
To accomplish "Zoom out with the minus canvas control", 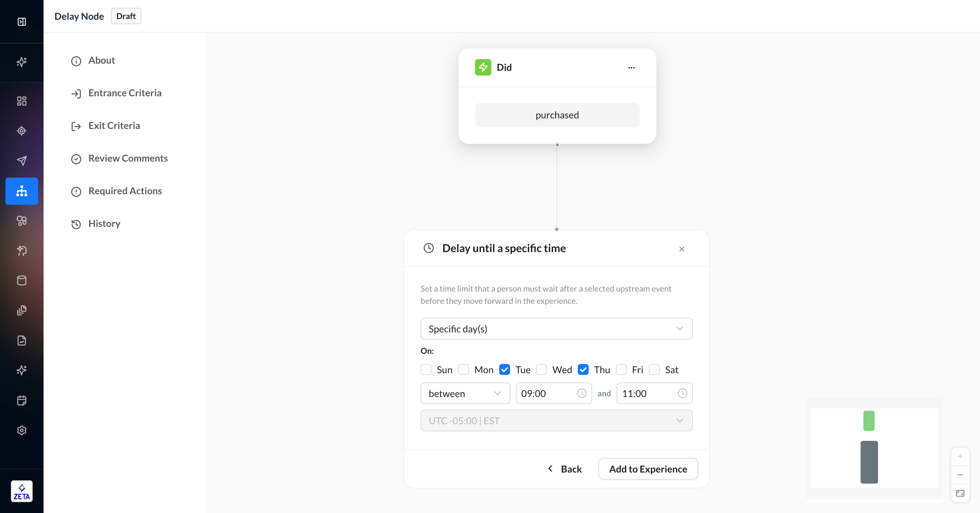I will [x=960, y=475].
